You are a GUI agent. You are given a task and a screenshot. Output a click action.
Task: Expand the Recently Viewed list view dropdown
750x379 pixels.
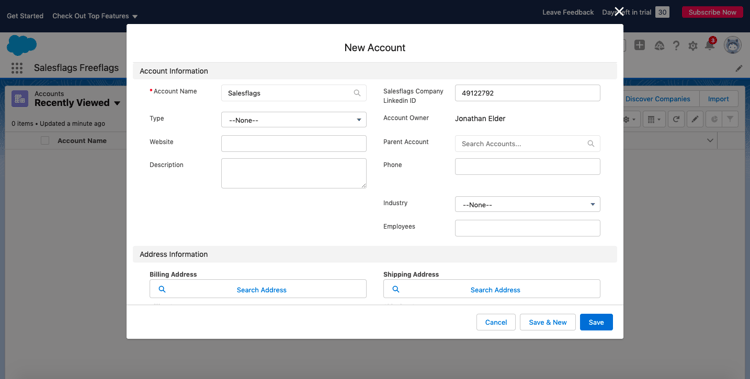coord(117,103)
